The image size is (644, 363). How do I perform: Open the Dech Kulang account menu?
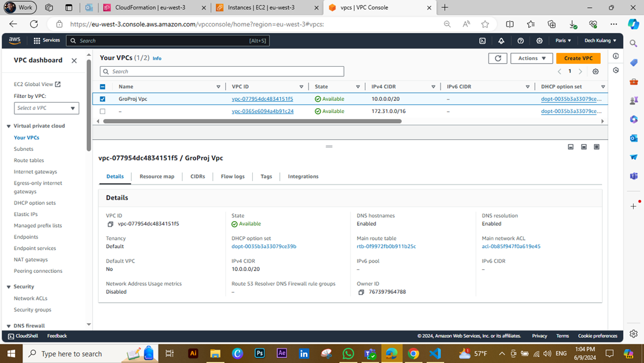pyautogui.click(x=600, y=41)
